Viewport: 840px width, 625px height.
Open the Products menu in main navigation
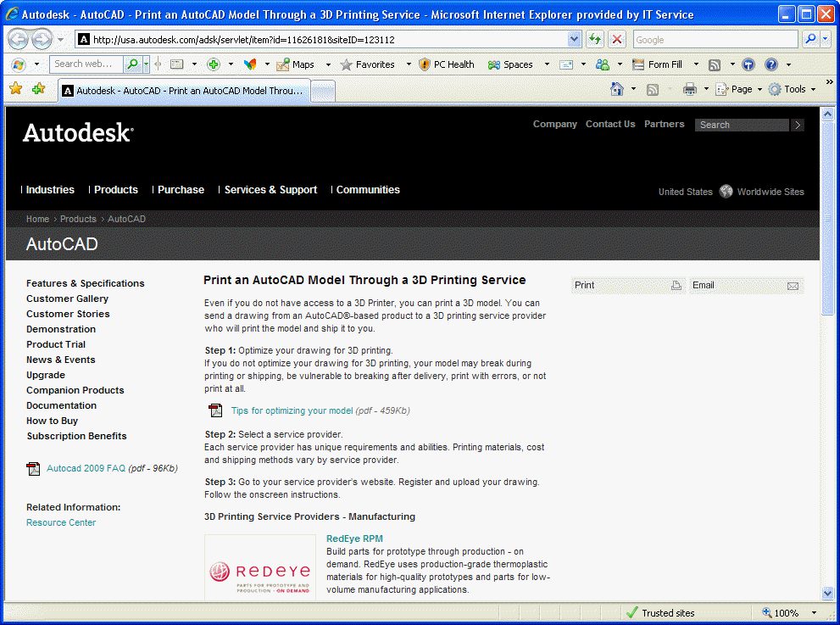coord(116,190)
